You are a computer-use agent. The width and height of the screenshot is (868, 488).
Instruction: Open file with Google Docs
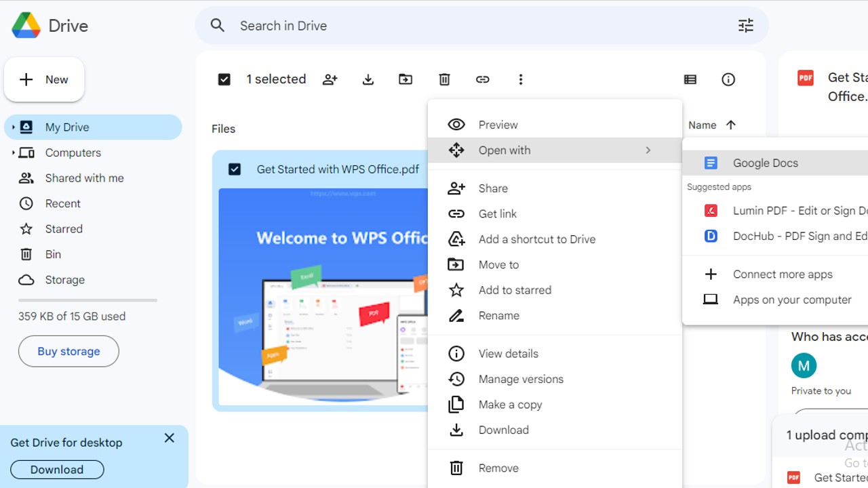[x=775, y=163]
